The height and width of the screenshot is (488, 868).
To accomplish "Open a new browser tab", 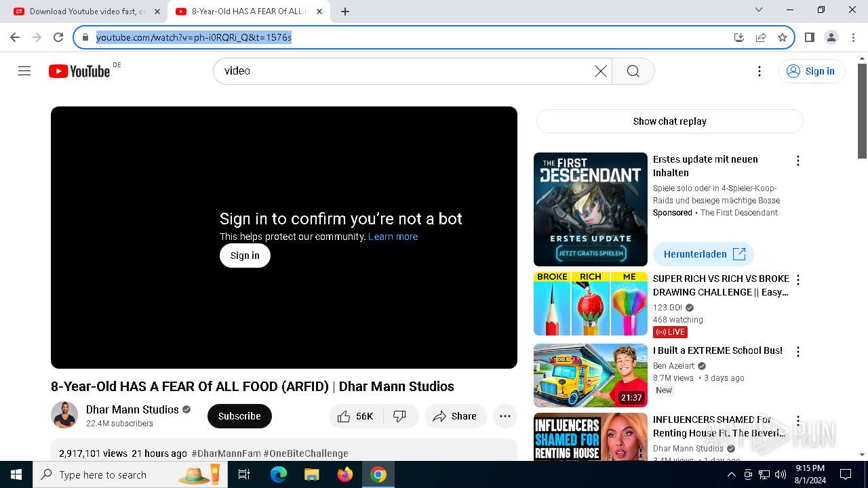I will pos(345,12).
